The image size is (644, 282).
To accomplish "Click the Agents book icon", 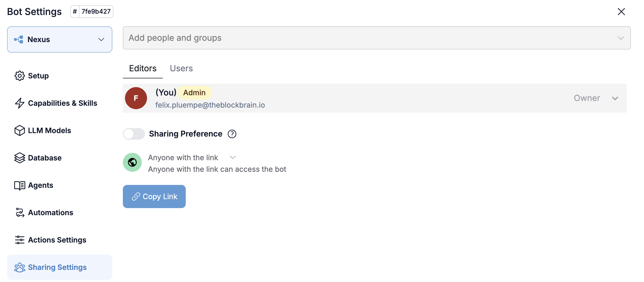I will pos(19,185).
